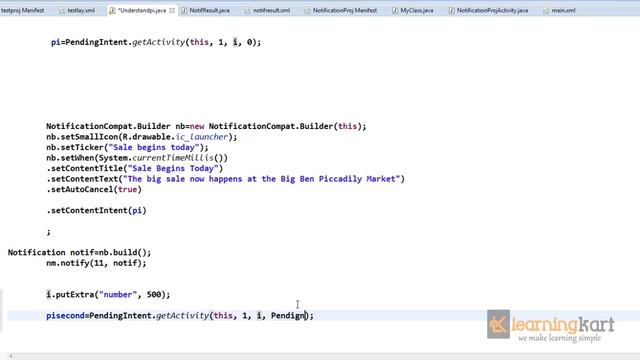Click the xml icon on main.xml tab
The width and height of the screenshot is (640, 360).
pos(546,11)
